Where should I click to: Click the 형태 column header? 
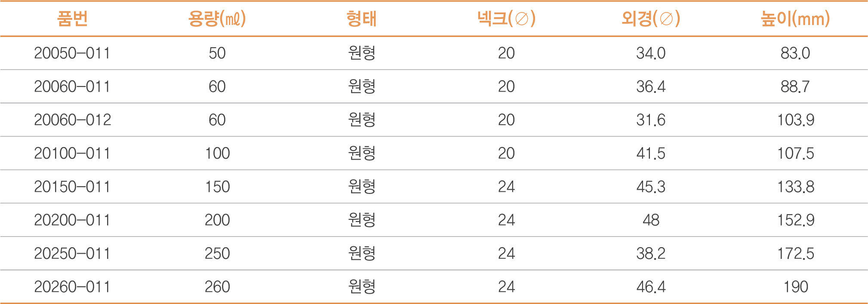[x=361, y=19]
